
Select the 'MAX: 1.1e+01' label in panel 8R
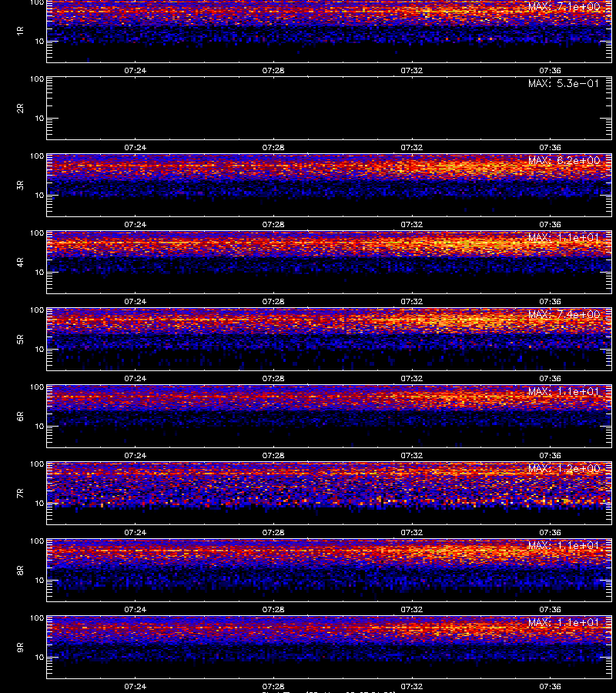point(564,545)
